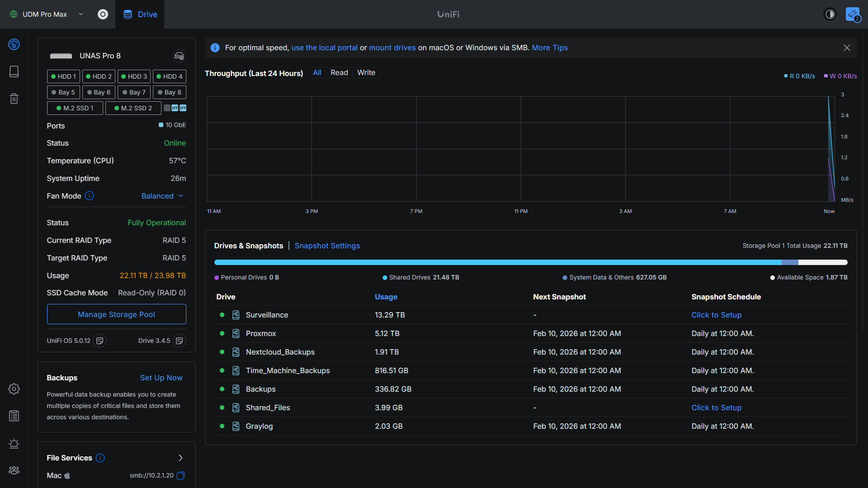
Task: Open the More Tips link
Action: click(550, 48)
